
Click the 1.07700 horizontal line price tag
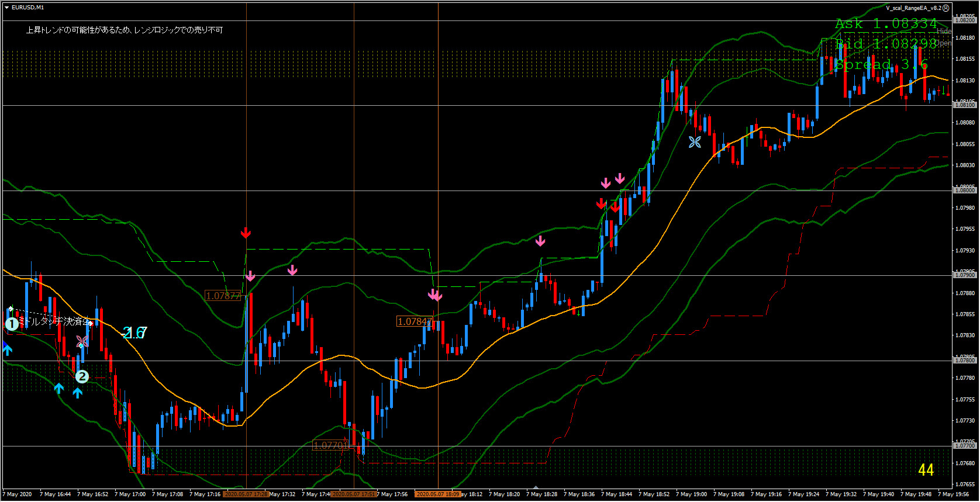965,446
